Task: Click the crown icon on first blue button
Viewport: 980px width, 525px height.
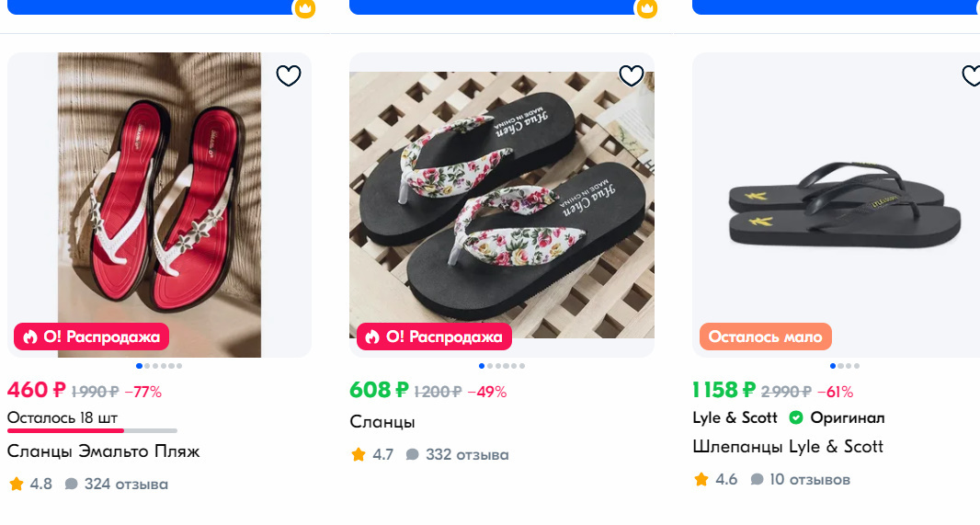Action: pos(304,8)
